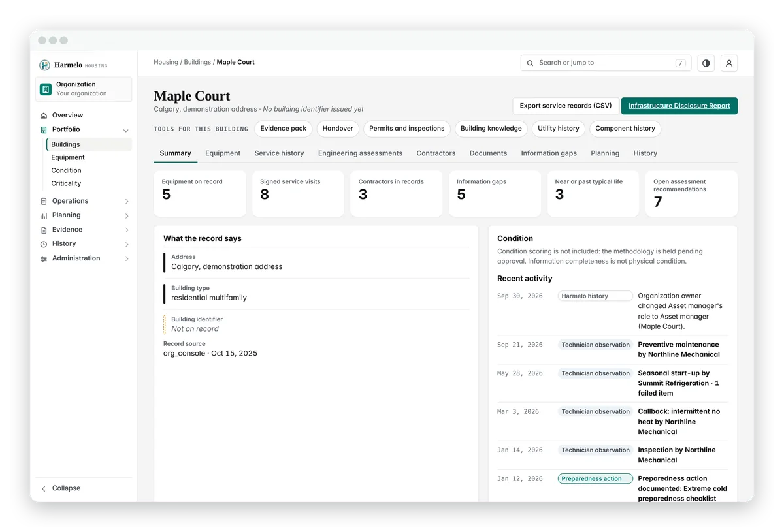Click the History clock icon
Image resolution: width=784 pixels, height=532 pixels.
pos(44,244)
